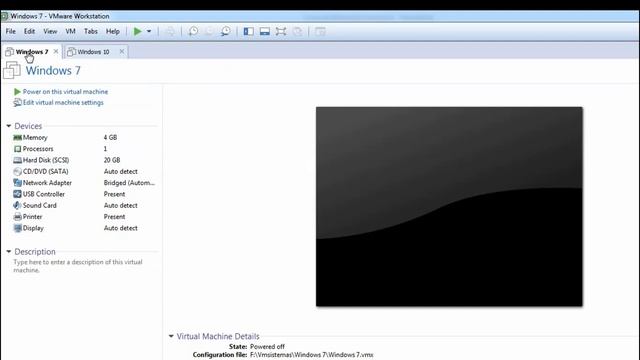The height and width of the screenshot is (360, 640).
Task: Click Edit virtual machine settings link
Action: [x=63, y=102]
